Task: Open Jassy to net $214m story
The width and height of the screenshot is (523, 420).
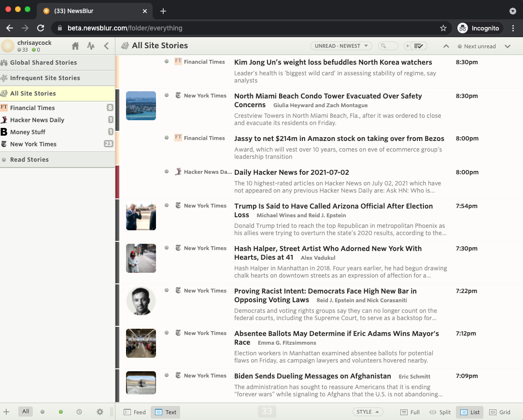Action: [339, 139]
